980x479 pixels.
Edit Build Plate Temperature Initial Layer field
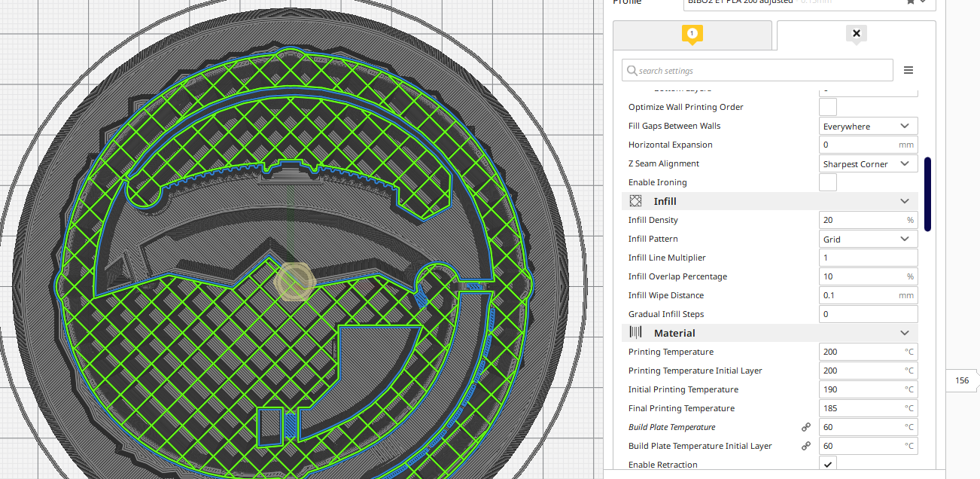tap(869, 446)
